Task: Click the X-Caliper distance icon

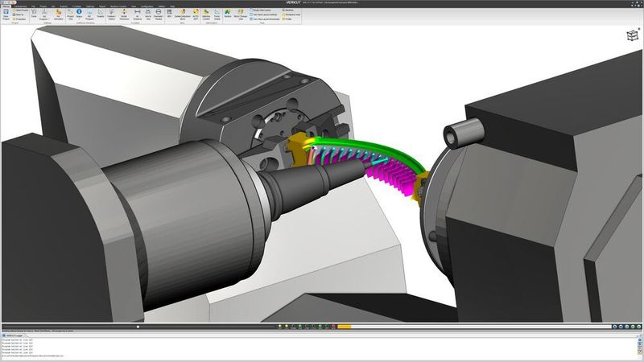Action: click(137, 14)
